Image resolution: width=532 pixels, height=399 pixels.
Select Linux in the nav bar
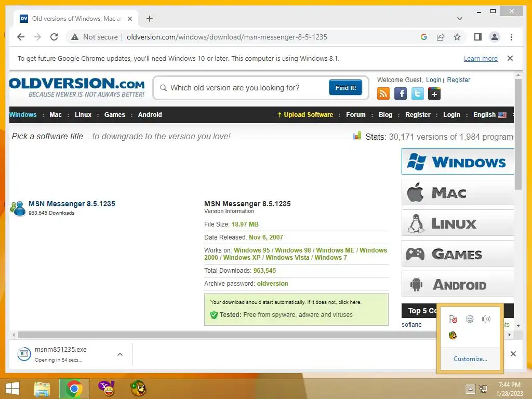83,115
